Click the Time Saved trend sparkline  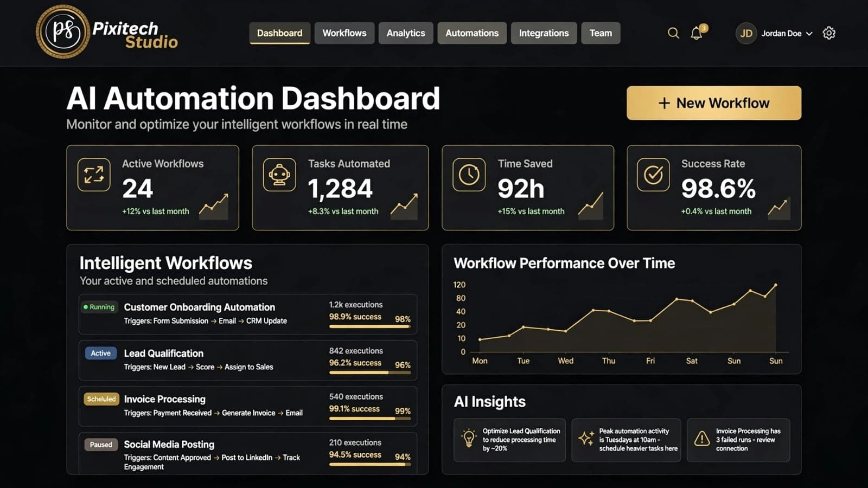pyautogui.click(x=591, y=206)
